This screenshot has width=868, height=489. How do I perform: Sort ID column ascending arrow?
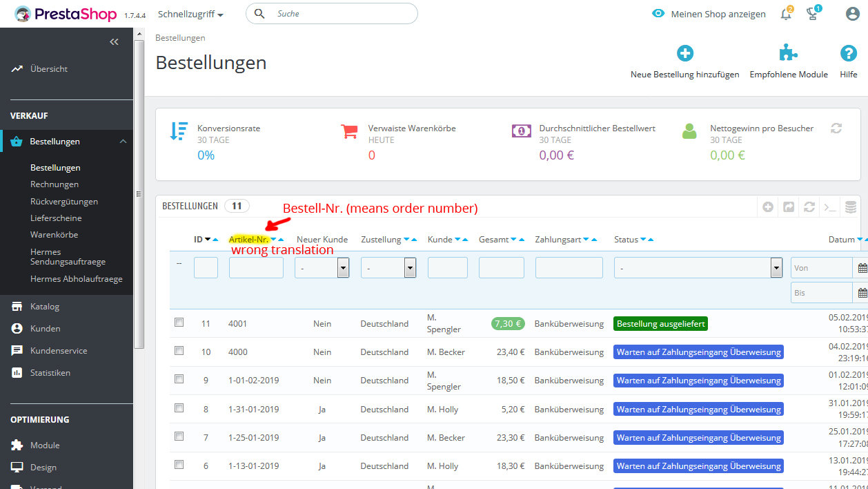[215, 240]
